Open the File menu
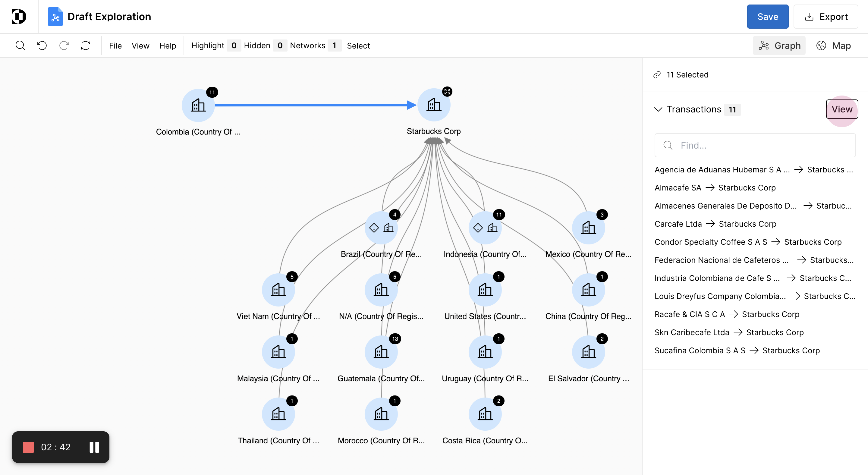The image size is (868, 475). coord(115,46)
